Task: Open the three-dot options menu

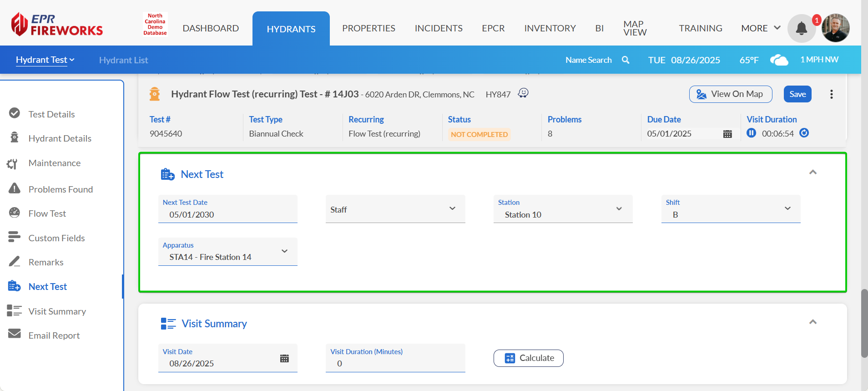Action: pos(831,94)
